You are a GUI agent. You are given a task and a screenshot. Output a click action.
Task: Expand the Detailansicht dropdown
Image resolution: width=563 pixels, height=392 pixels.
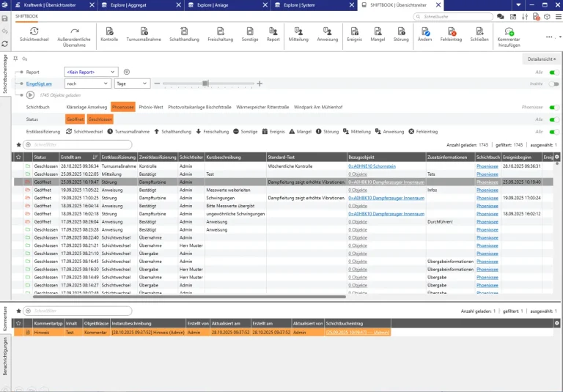(x=541, y=59)
